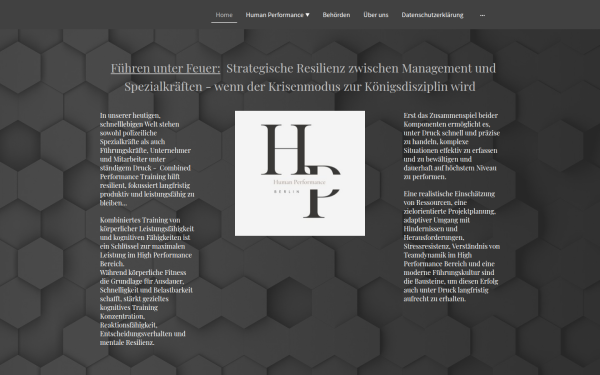Click the paragraph starting 'Kombiniertes Training von'
600x375 pixels.
click(147, 241)
